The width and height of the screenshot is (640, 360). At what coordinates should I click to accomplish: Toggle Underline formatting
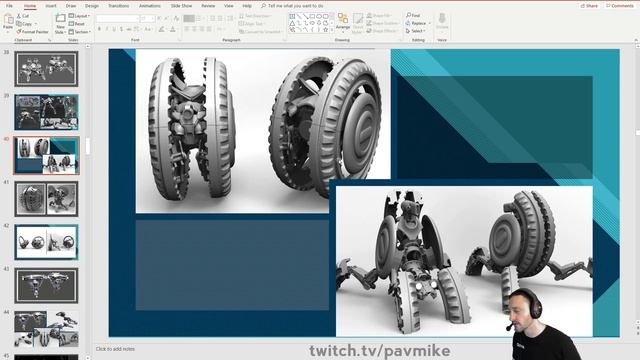click(114, 29)
